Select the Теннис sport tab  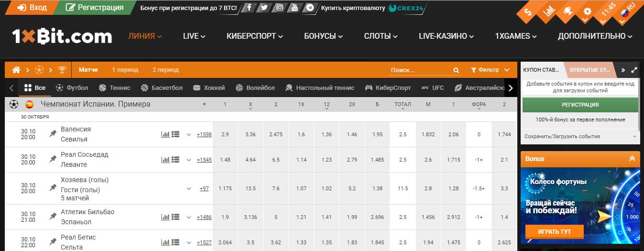pos(115,88)
